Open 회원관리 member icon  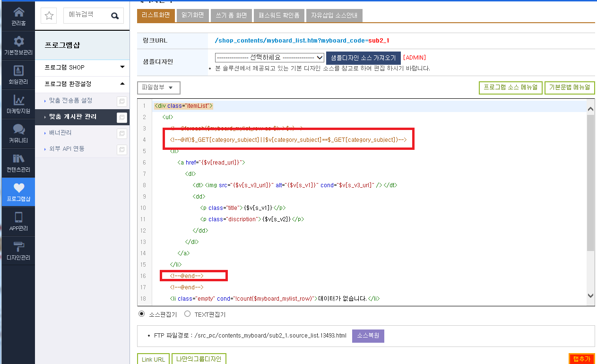coord(18,70)
